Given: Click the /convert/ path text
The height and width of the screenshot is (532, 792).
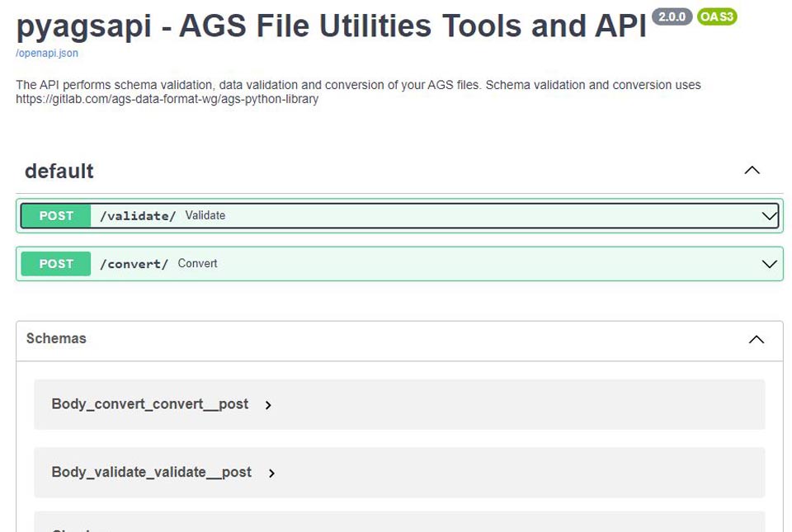Looking at the screenshot, I should tap(134, 264).
